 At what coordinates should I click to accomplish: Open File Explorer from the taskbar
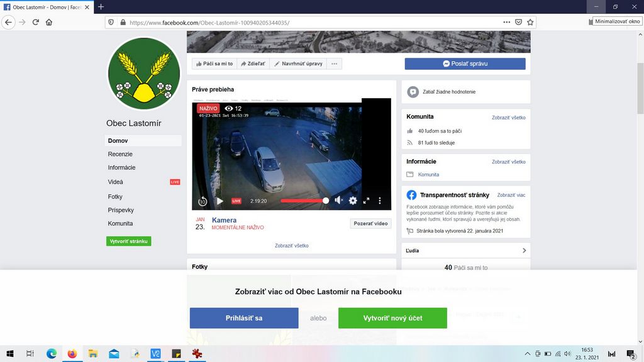(93, 353)
